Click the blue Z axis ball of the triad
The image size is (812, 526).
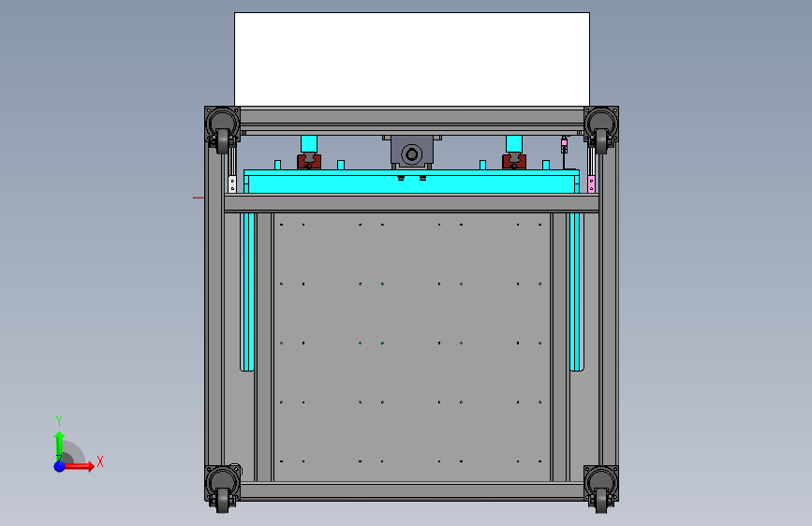click(60, 466)
